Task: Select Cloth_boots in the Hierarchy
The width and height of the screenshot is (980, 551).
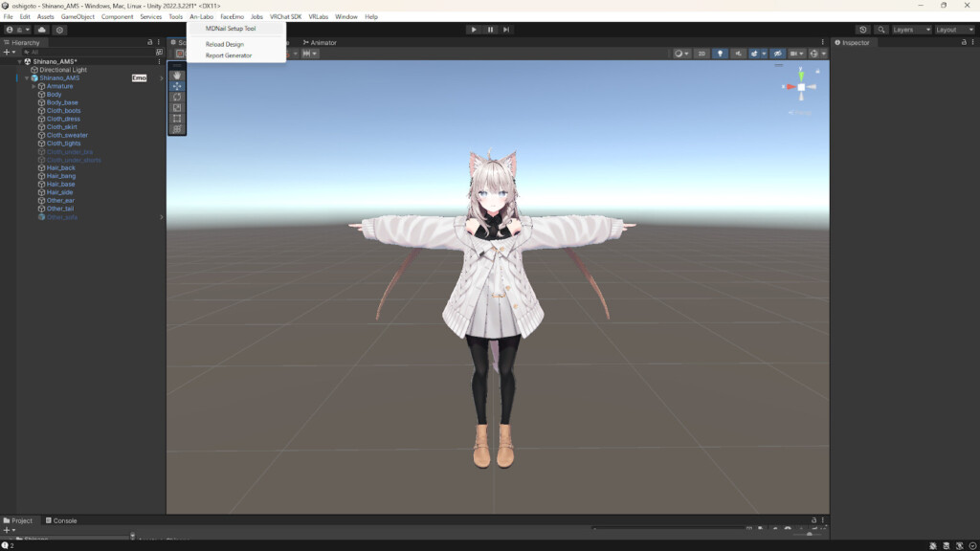Action: 63,111
